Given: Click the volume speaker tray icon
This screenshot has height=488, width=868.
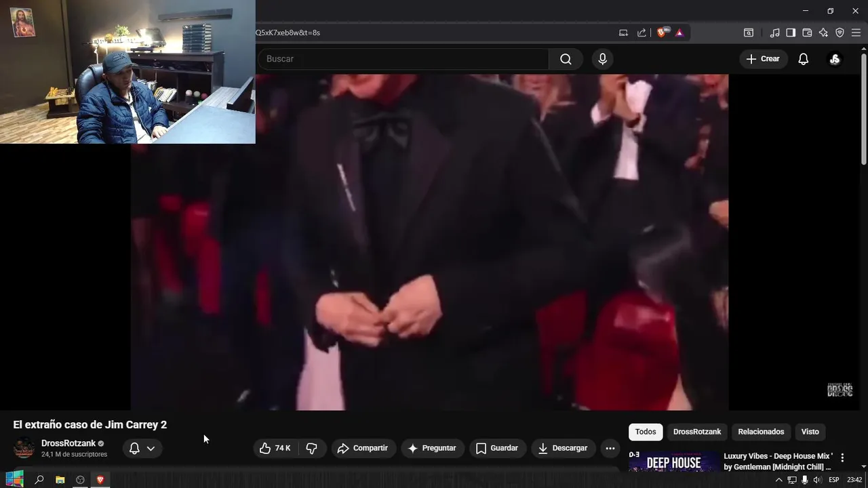Looking at the screenshot, I should (x=816, y=480).
